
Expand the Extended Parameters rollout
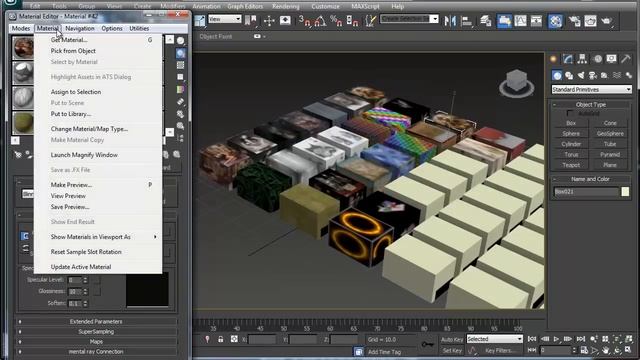[96, 322]
